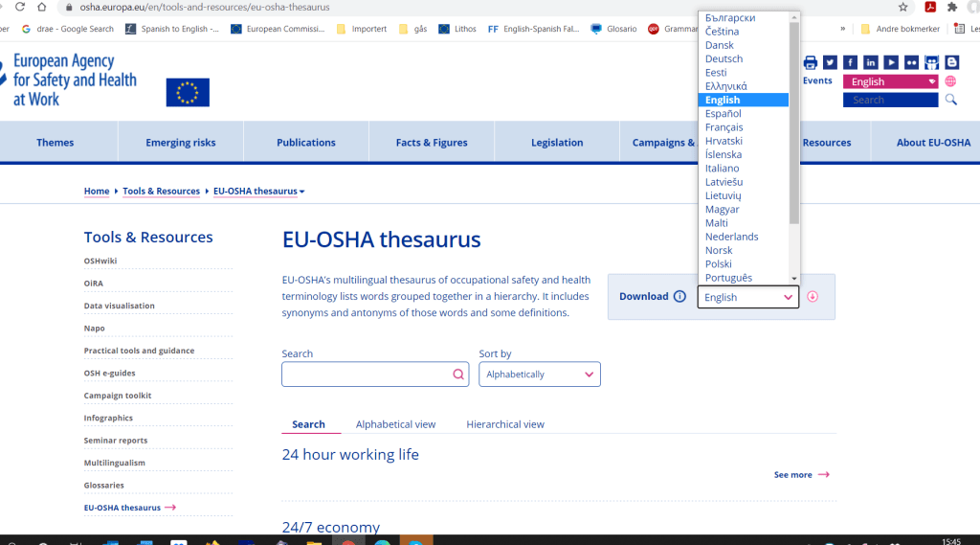980x545 pixels.
Task: Open the Blogger icon in header
Action: [x=951, y=62]
